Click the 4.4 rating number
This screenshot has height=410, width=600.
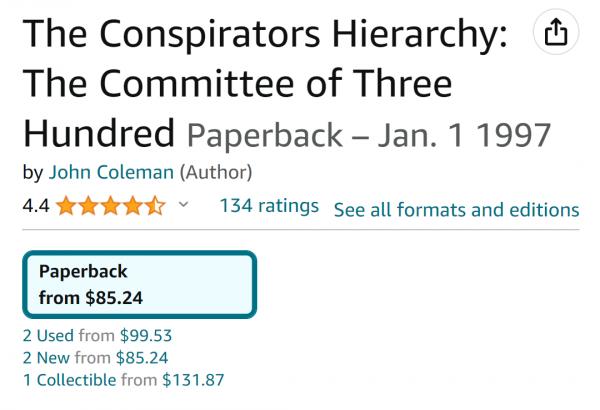point(35,208)
